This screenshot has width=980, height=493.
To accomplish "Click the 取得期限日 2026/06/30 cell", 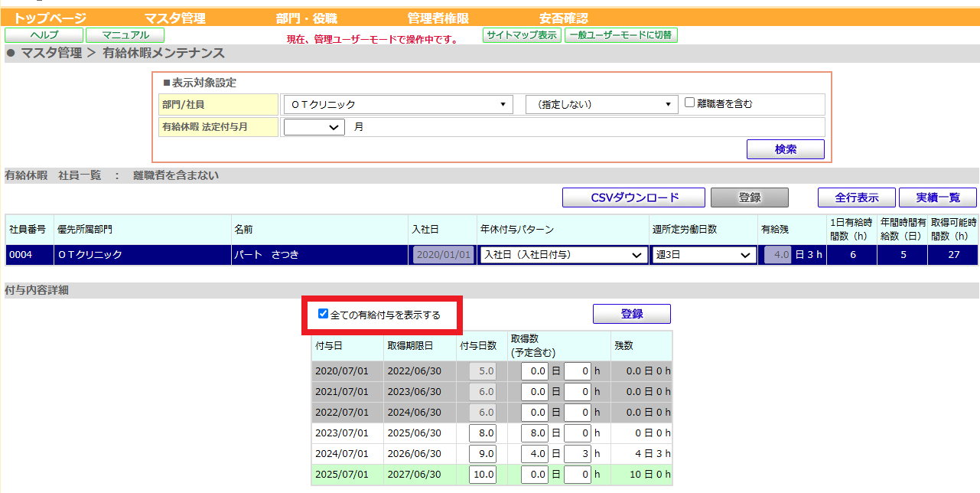I will click(419, 453).
